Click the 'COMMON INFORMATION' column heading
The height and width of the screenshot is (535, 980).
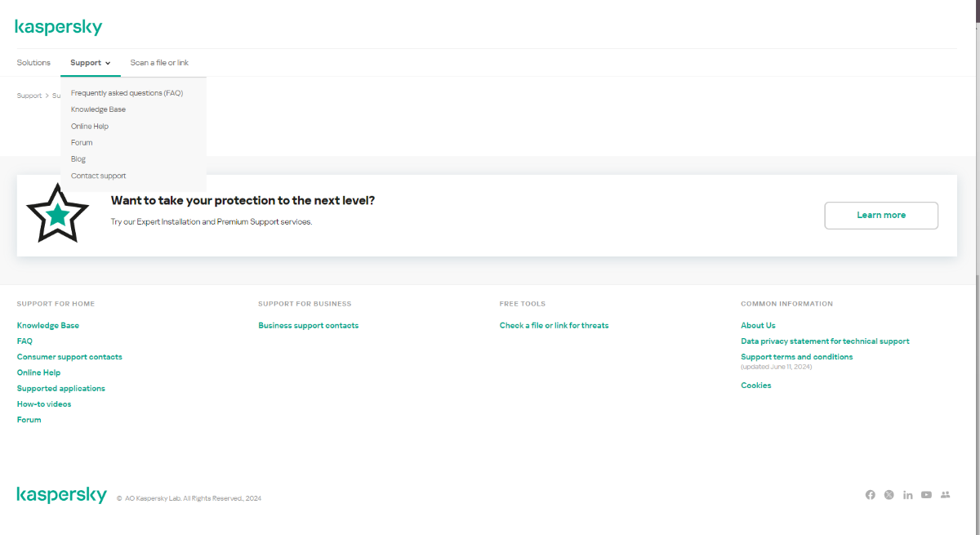click(786, 304)
